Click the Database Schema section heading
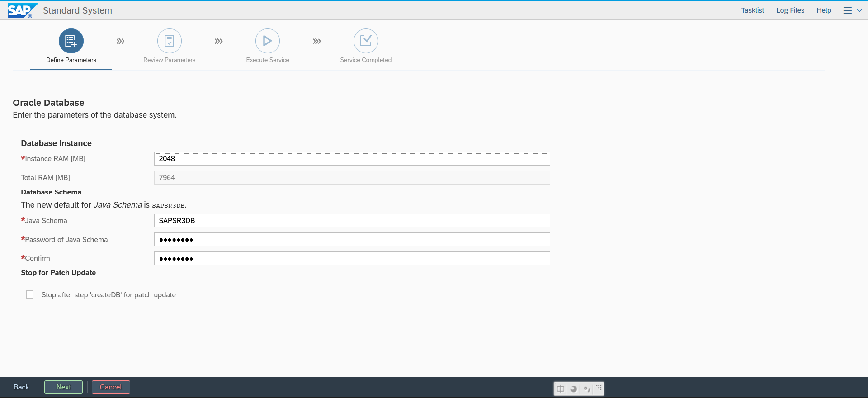 (x=51, y=192)
